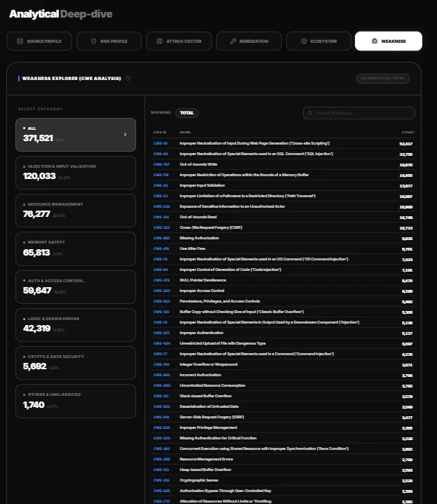Open the CWE-79 link for Cross-site Scripting
The image size is (437, 504).
tap(160, 143)
